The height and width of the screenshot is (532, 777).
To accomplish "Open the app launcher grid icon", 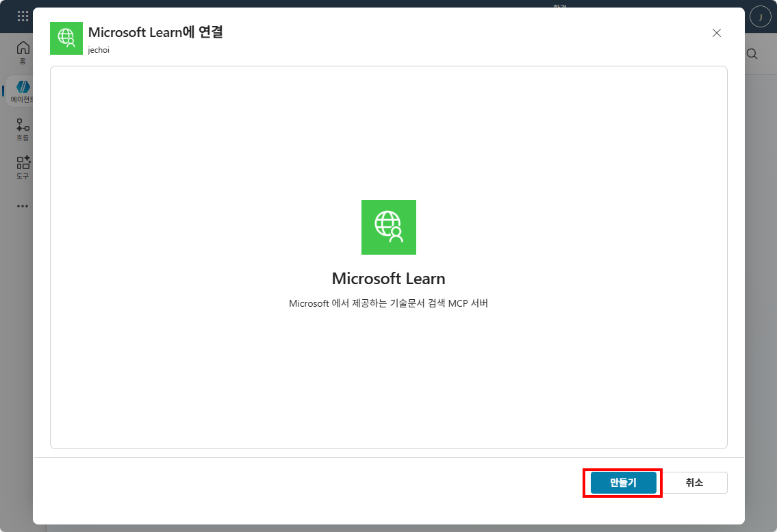I will click(x=23, y=16).
